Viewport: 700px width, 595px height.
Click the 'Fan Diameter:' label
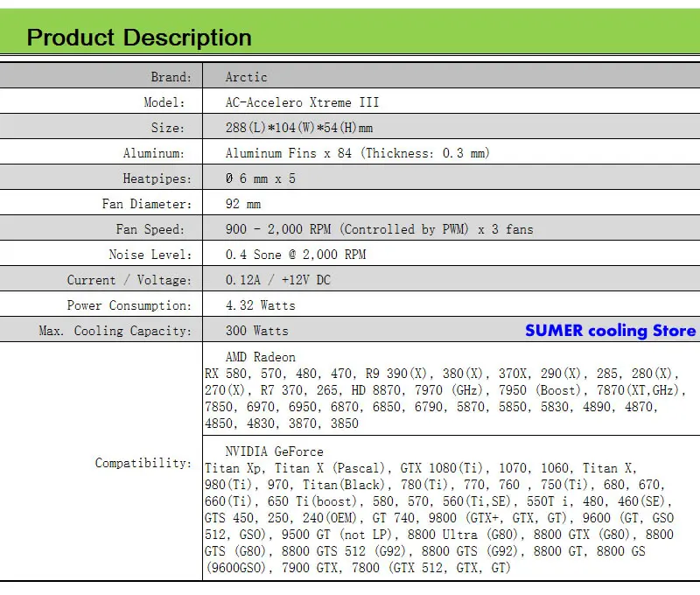pos(147,204)
